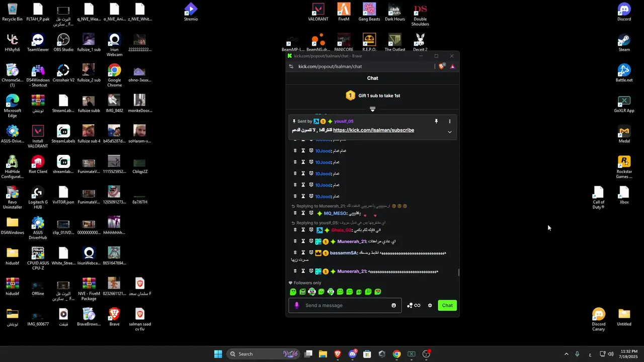This screenshot has height=362, width=644.
Task: Click the taskbar Search box
Action: pyautogui.click(x=263, y=354)
